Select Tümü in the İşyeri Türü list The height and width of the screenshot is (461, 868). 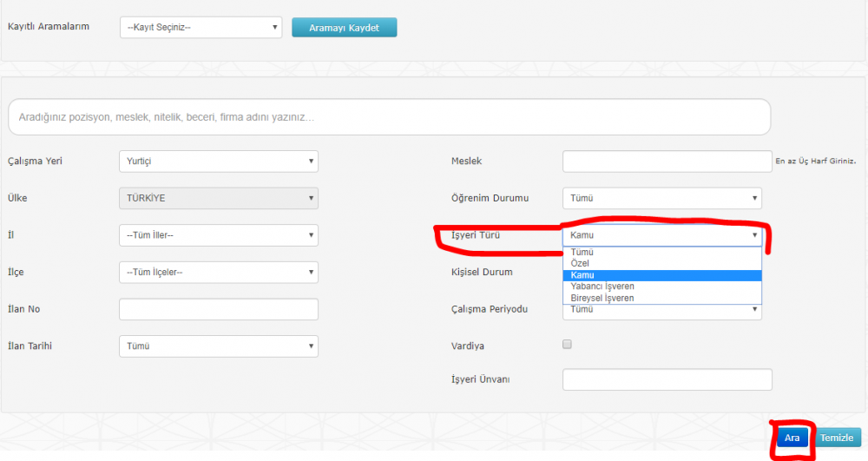(x=582, y=252)
